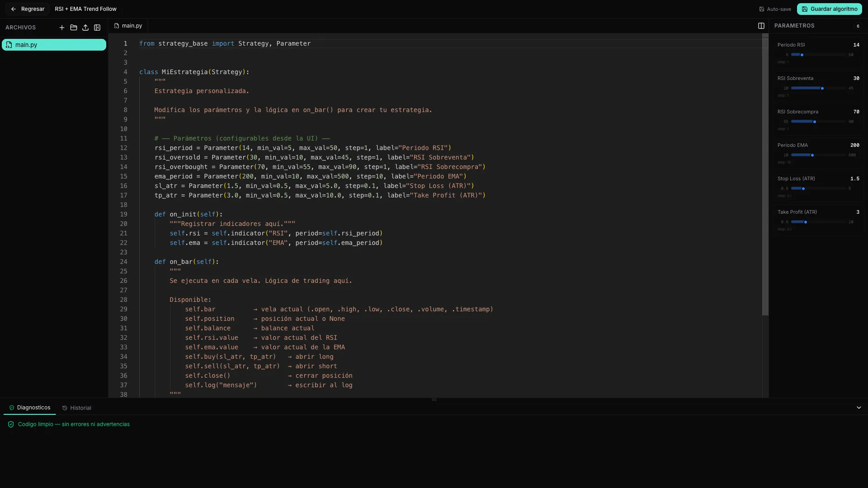868x488 pixels.
Task: Add a new folder in Archivos
Action: tap(74, 28)
